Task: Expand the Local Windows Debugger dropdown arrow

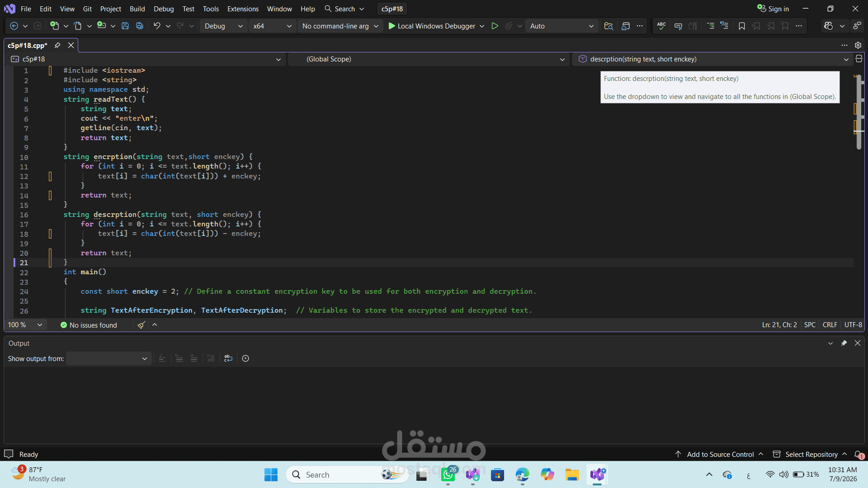Action: coord(482,26)
